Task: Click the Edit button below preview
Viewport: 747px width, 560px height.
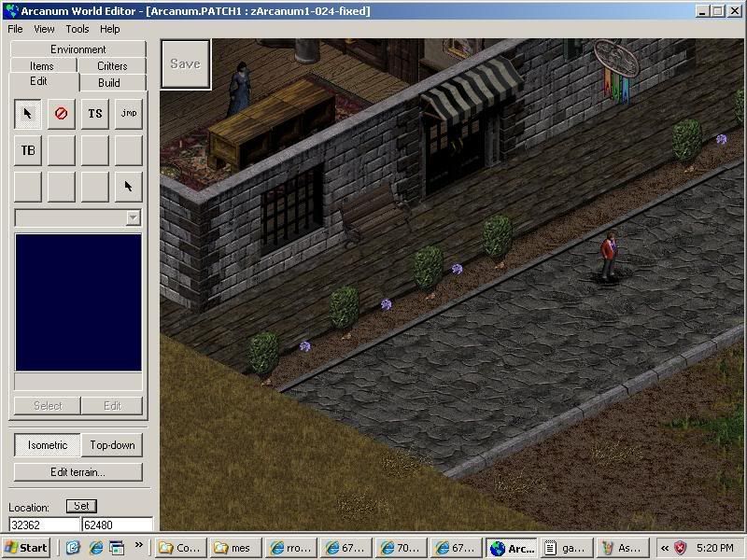Action: (112, 406)
